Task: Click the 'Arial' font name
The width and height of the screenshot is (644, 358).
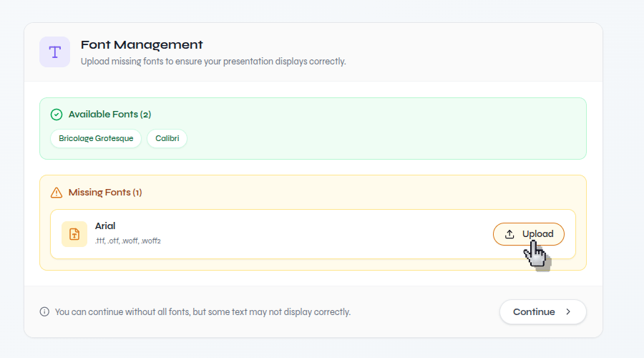Action: click(105, 226)
